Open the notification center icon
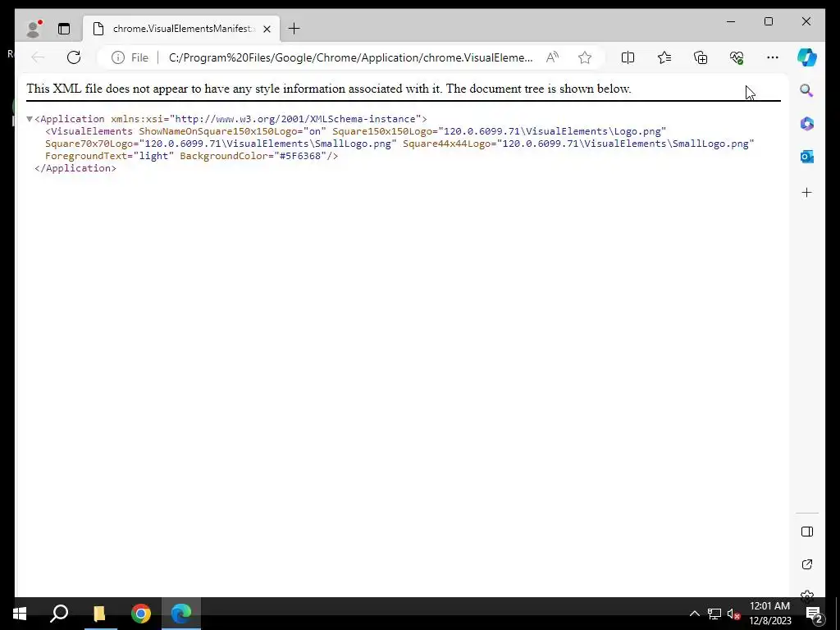This screenshot has width=840, height=630. click(x=814, y=614)
